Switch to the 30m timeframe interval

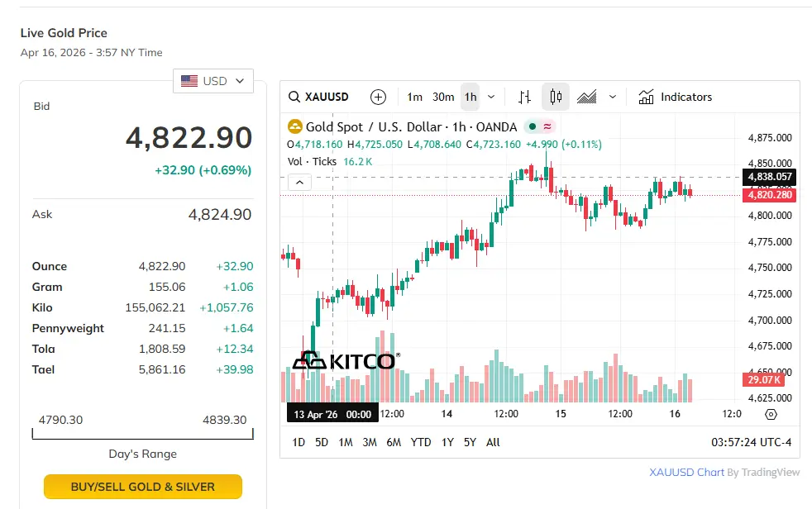[x=443, y=98]
